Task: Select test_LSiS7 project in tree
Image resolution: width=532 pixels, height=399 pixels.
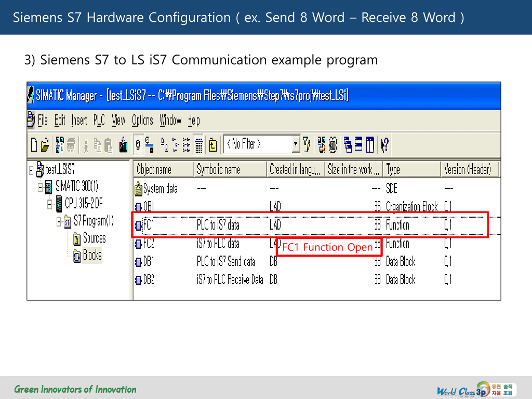Action: tap(60, 169)
